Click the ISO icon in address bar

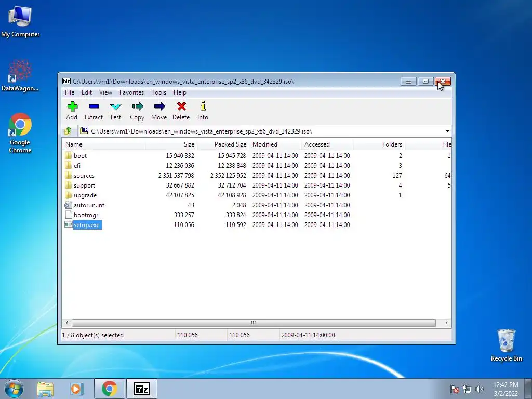coord(84,131)
